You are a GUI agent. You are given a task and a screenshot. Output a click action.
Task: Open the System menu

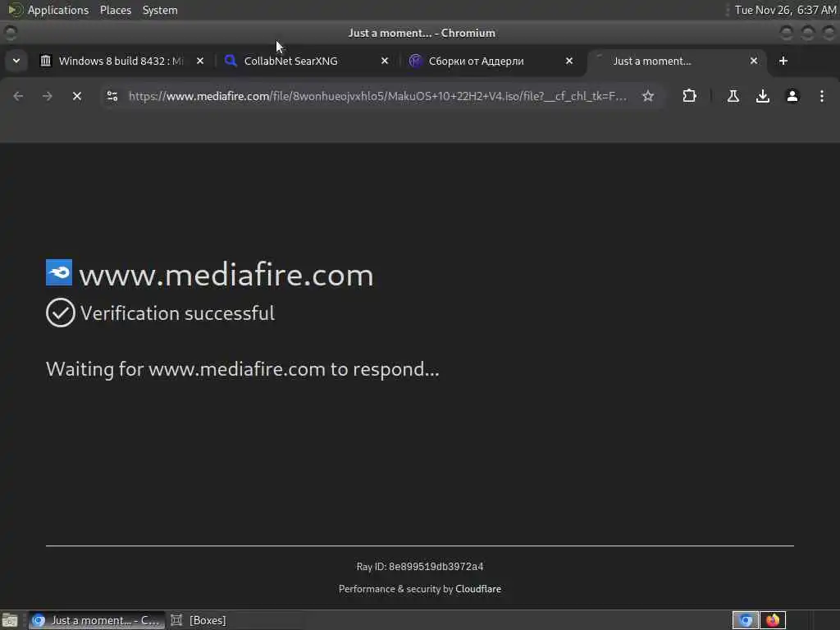point(160,10)
